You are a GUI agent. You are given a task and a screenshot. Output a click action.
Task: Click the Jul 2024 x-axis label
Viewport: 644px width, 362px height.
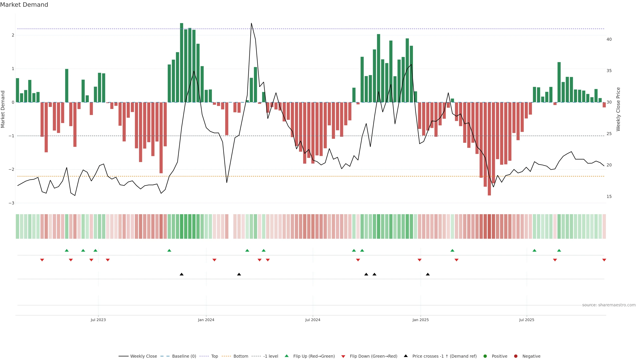point(312,320)
